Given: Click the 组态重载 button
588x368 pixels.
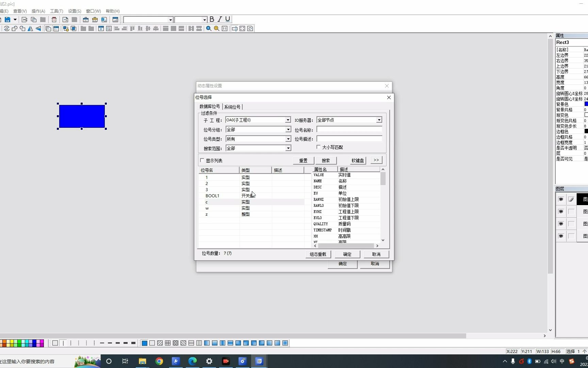Looking at the screenshot, I should coord(318,254).
